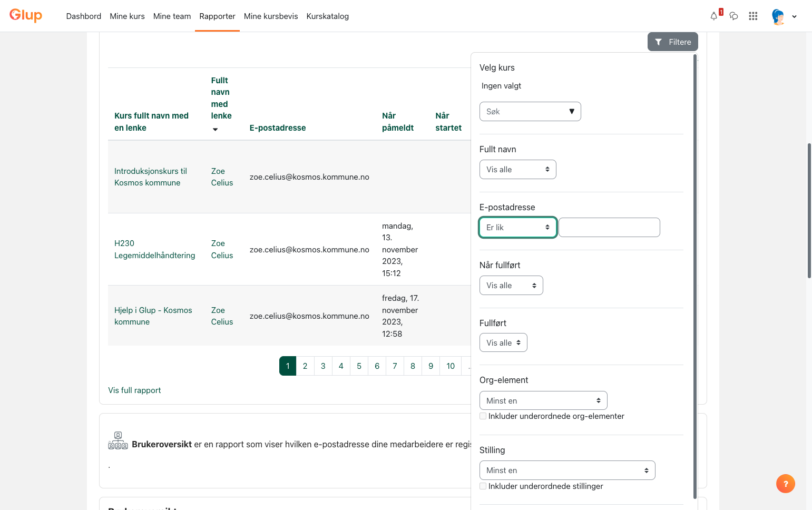Click the filter panel vertical scrollbar

tap(695, 276)
